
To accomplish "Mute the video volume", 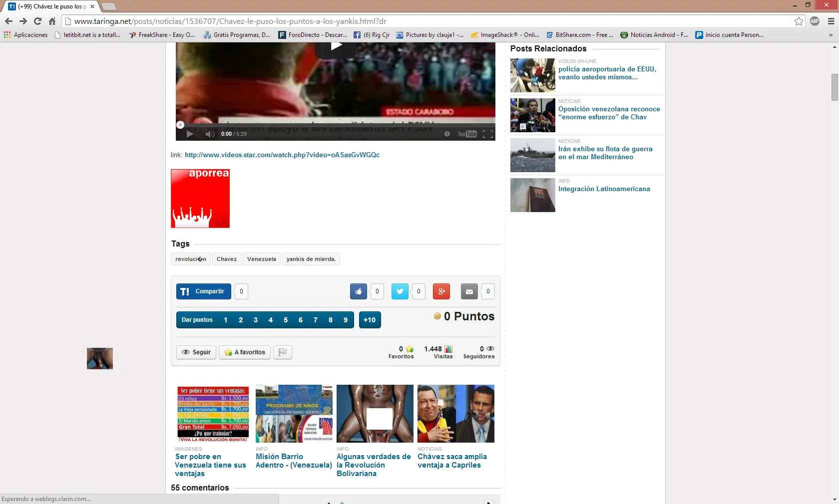I will [210, 134].
